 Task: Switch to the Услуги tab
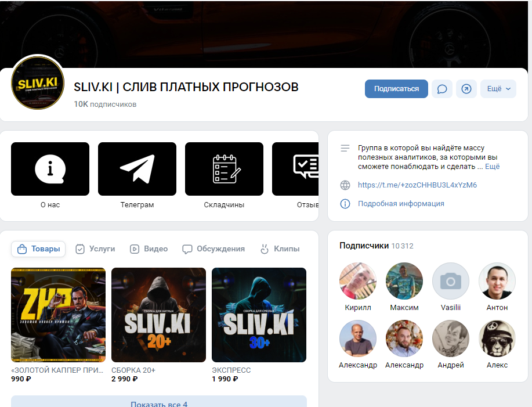pos(95,249)
